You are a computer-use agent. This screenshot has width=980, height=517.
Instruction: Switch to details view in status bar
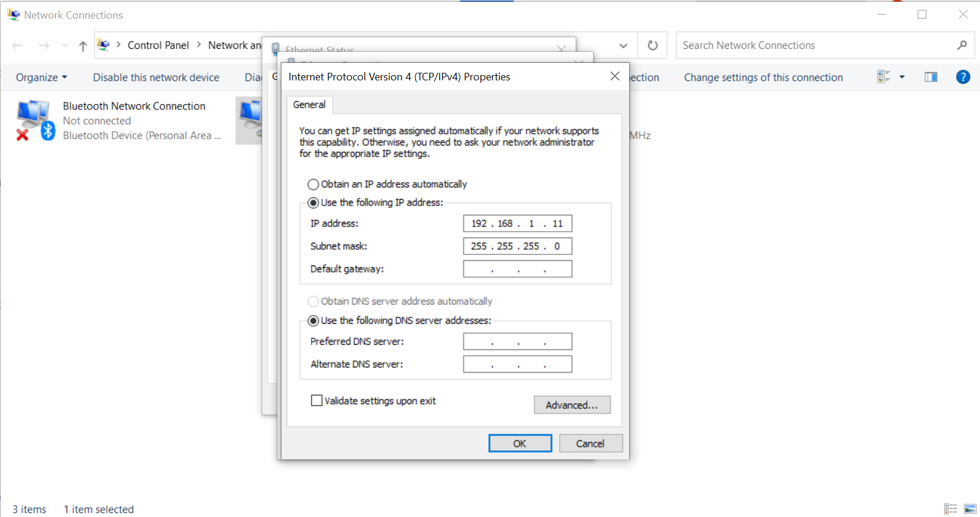pyautogui.click(x=950, y=509)
